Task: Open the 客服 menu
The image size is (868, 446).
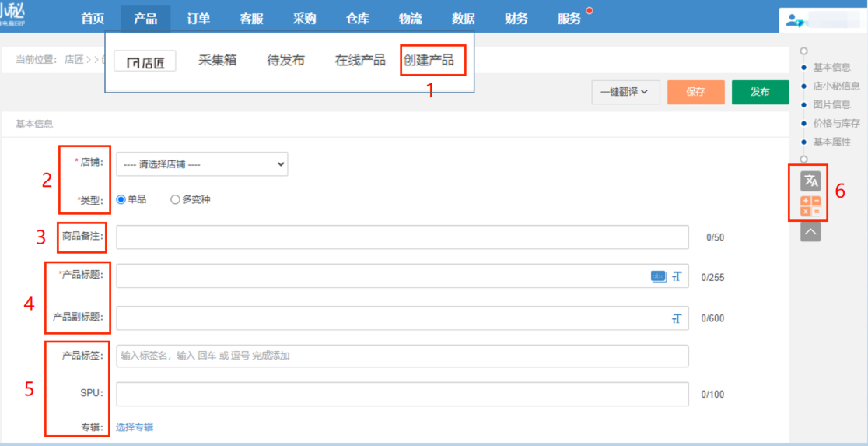Action: [251, 19]
